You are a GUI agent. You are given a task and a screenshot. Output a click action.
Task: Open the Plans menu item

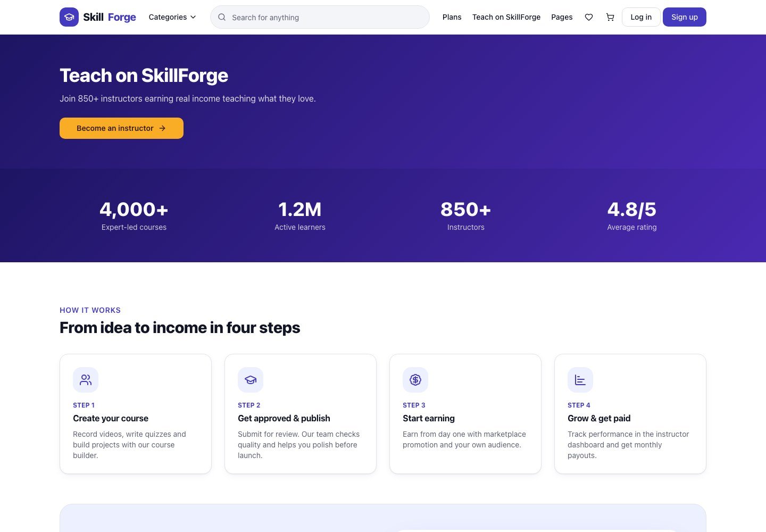452,17
